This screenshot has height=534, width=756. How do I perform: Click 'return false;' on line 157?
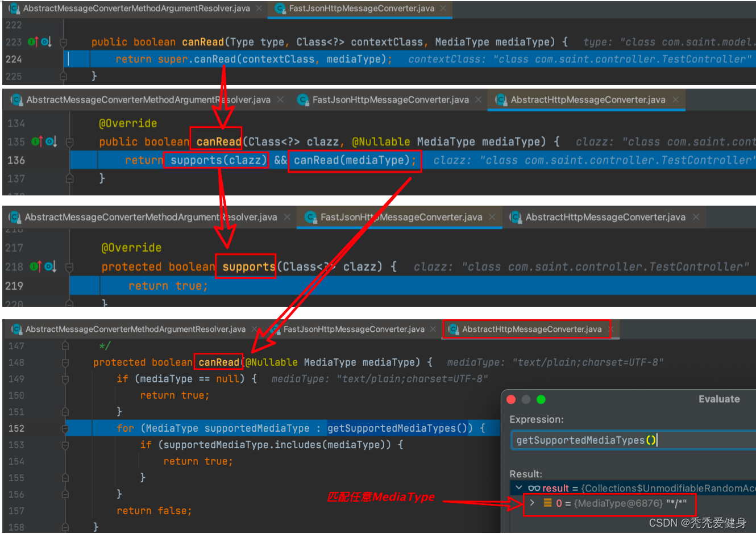(154, 511)
